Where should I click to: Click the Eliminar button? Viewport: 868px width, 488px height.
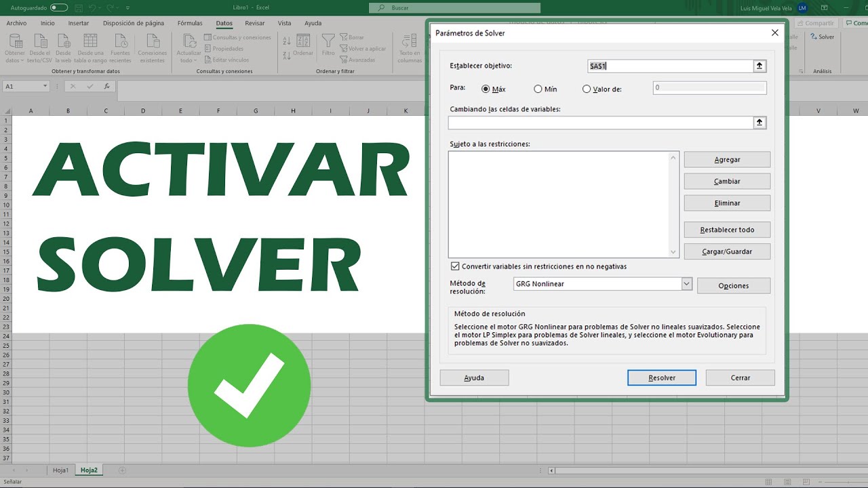727,203
